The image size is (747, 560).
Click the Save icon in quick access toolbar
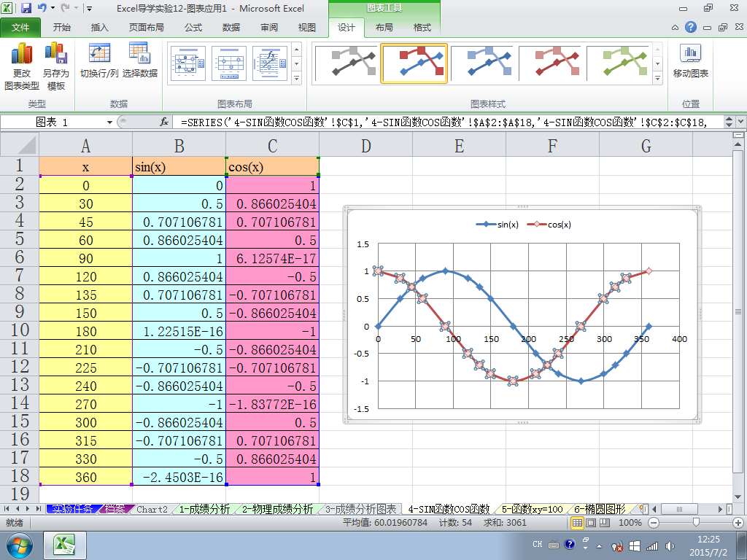point(26,8)
